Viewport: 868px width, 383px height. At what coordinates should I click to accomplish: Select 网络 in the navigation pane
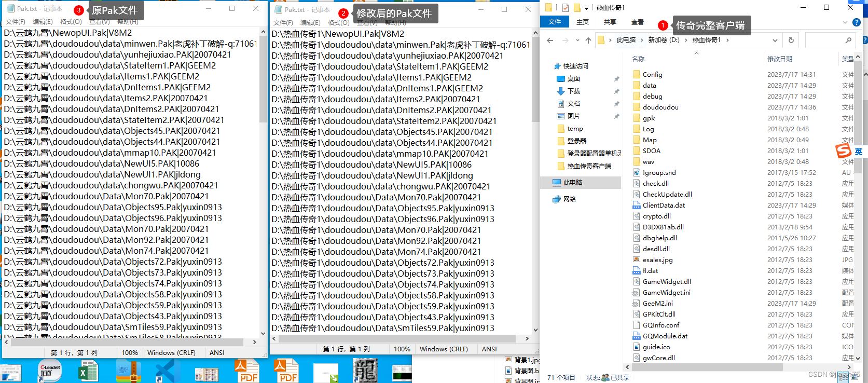(570, 199)
